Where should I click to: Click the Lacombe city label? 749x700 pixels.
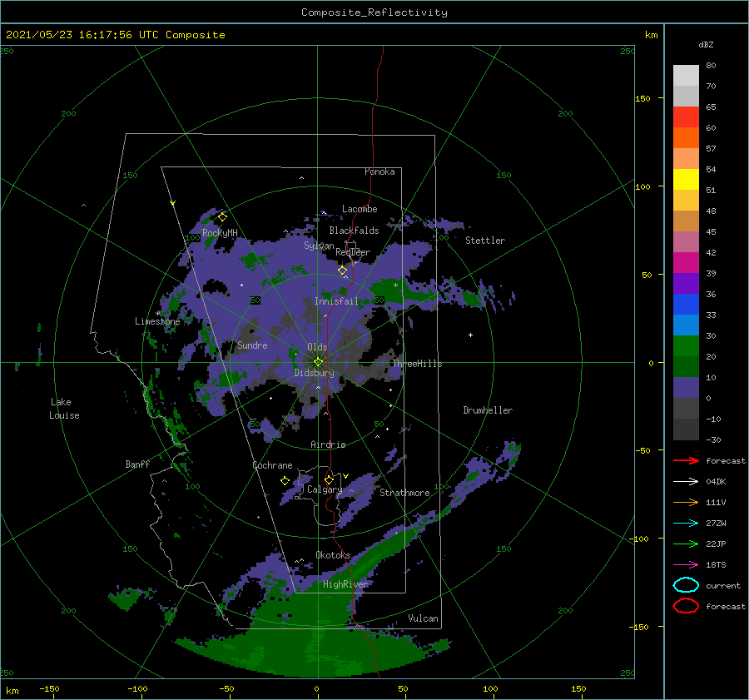(360, 209)
